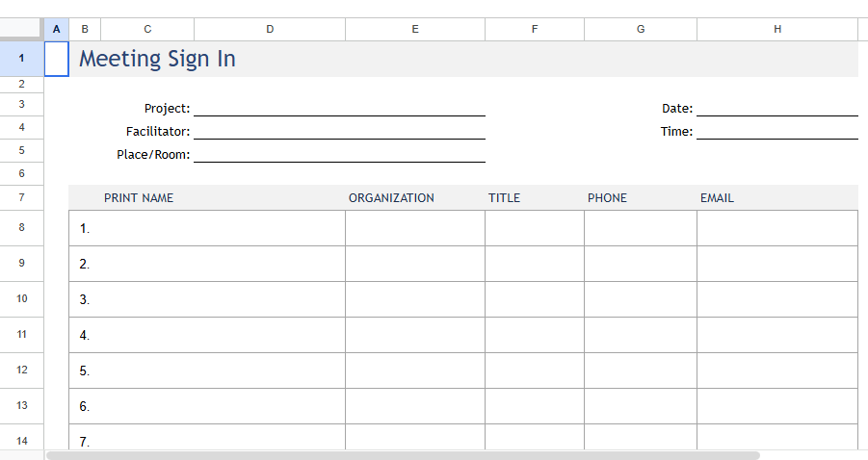This screenshot has width=868, height=460.
Task: Select row 7 header
Action: coord(21,197)
